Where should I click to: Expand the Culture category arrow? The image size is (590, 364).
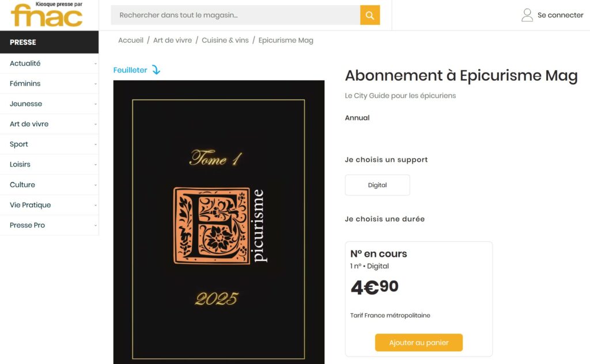pos(96,185)
